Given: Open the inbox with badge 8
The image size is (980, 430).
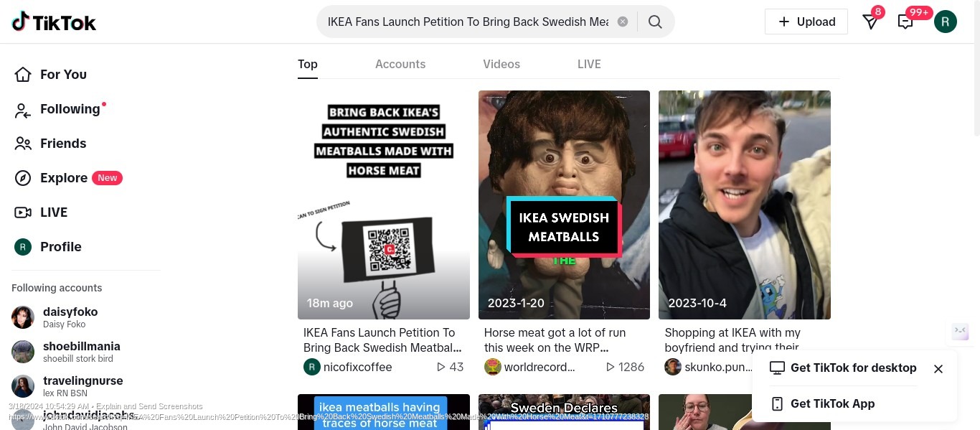Looking at the screenshot, I should (x=871, y=22).
